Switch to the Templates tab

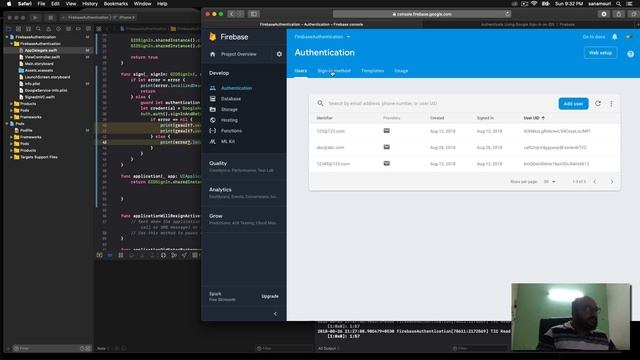(372, 71)
